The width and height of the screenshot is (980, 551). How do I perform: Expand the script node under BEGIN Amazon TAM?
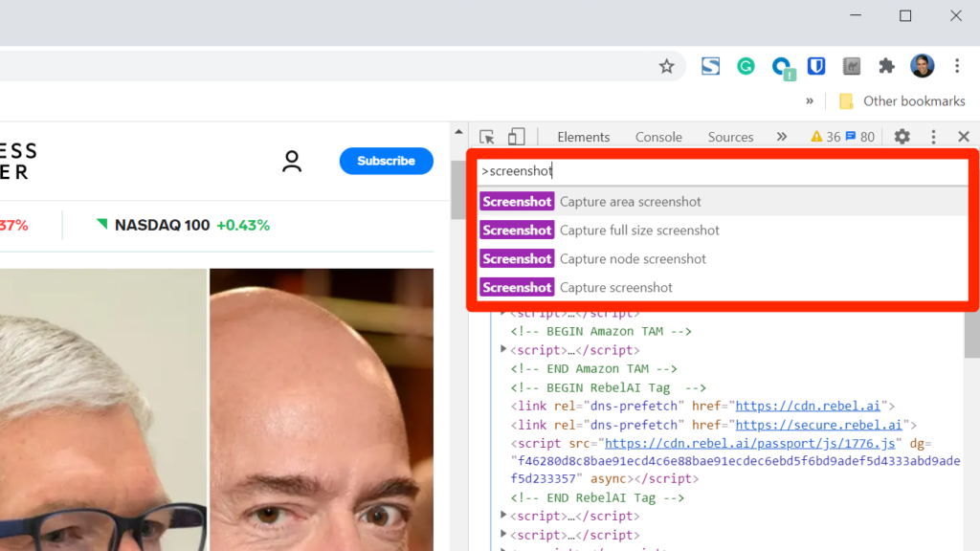tap(503, 350)
